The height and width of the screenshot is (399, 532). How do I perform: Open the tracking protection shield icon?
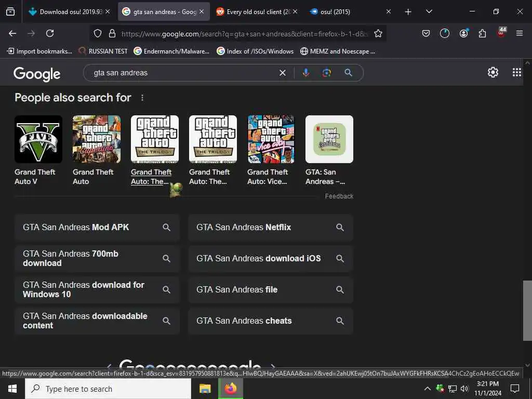coord(98,33)
